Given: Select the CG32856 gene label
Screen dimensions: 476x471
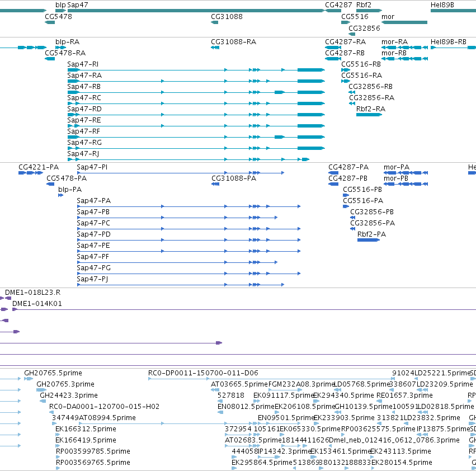Looking at the screenshot, I should tap(364, 29).
